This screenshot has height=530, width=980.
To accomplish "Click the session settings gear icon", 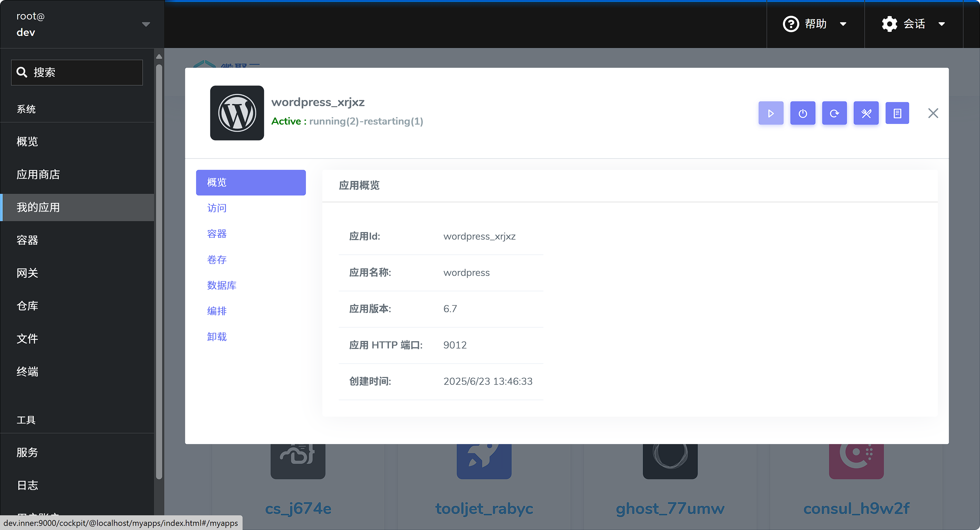I will pyautogui.click(x=889, y=24).
